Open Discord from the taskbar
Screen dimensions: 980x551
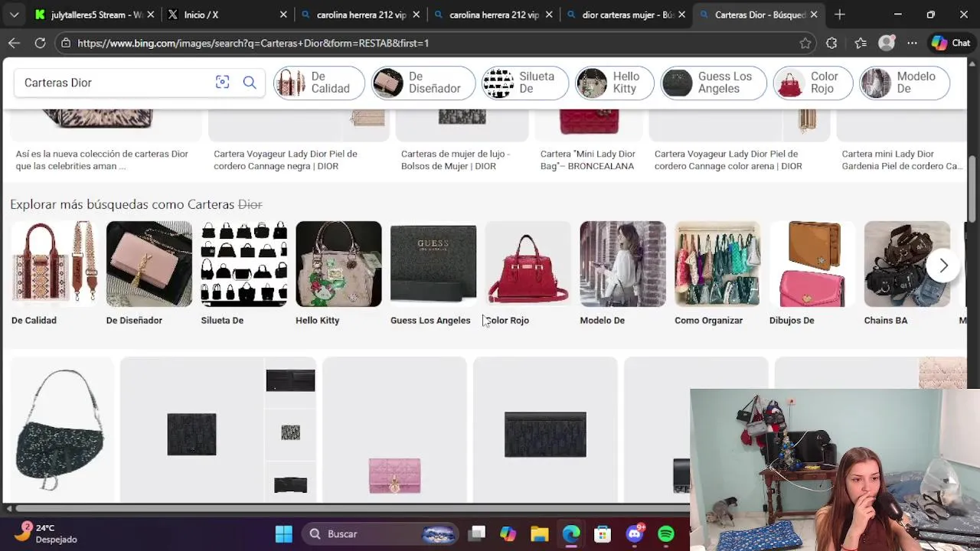click(x=635, y=534)
